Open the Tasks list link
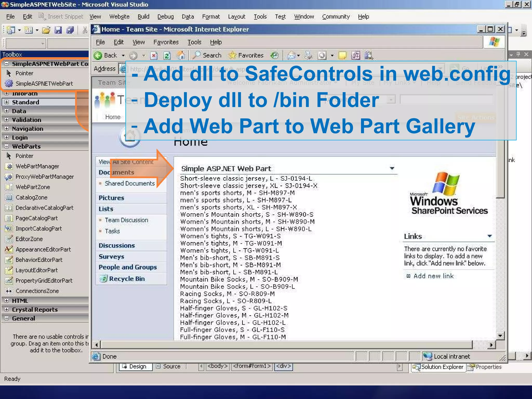Viewport: 532px width, 399px height. coord(112,231)
